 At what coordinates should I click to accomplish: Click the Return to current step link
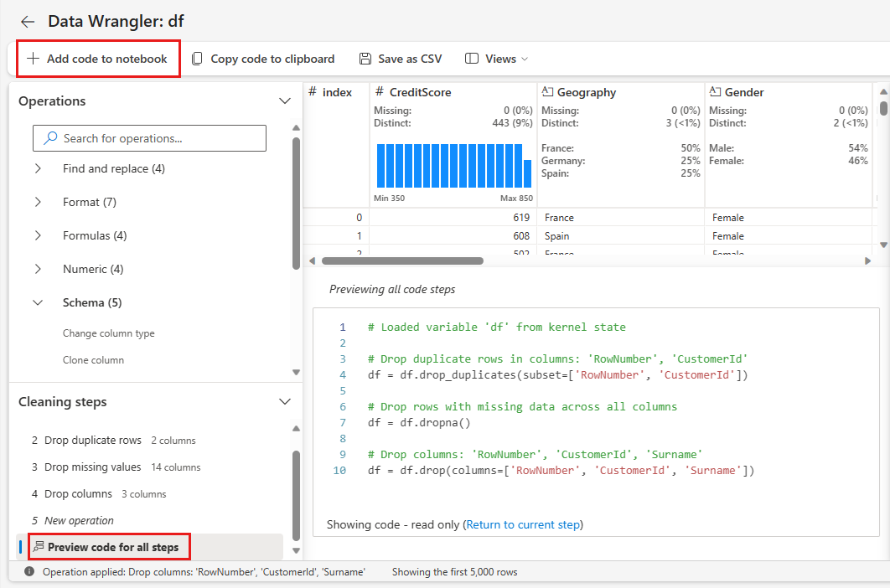point(523,524)
